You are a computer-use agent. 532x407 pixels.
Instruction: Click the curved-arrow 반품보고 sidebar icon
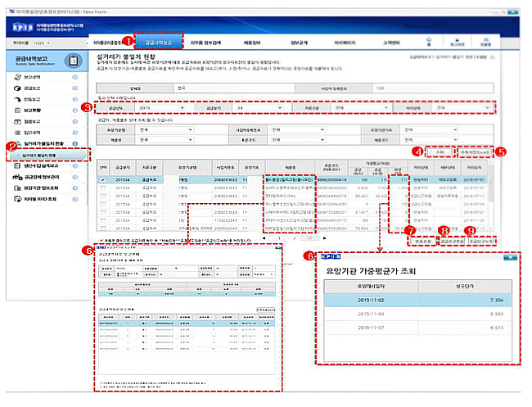pyautogui.click(x=17, y=99)
